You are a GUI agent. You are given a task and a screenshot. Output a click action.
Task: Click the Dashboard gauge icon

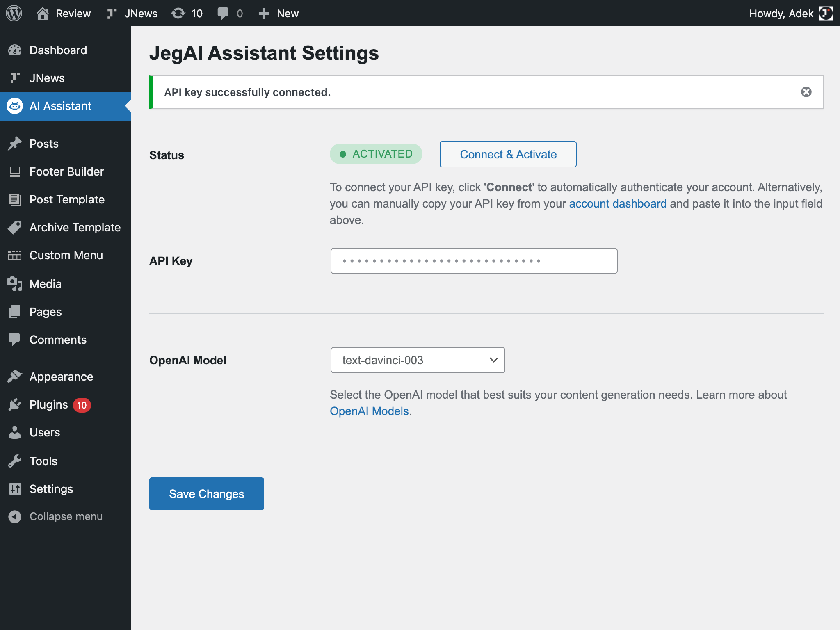pyautogui.click(x=15, y=50)
